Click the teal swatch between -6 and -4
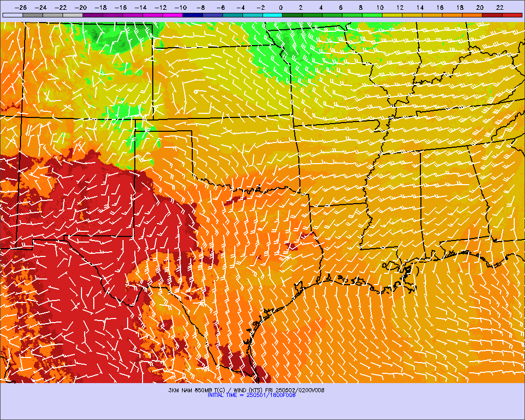 point(233,15)
